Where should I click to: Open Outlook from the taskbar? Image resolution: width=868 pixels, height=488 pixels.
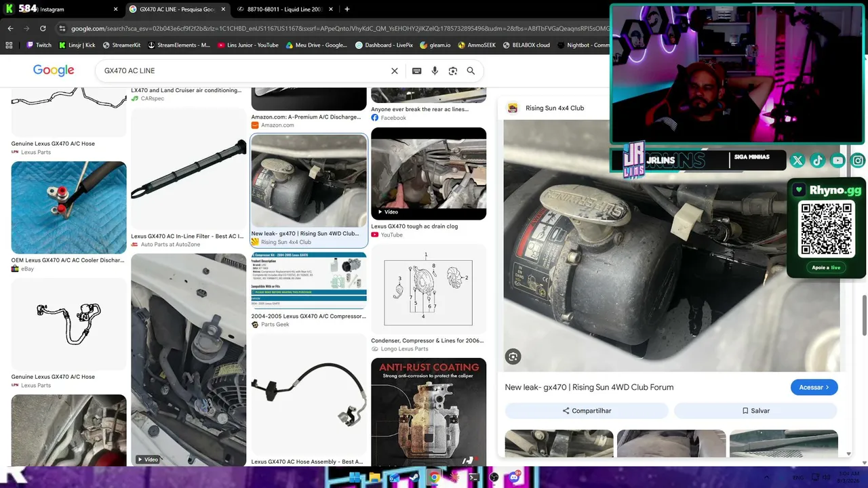pos(394,477)
